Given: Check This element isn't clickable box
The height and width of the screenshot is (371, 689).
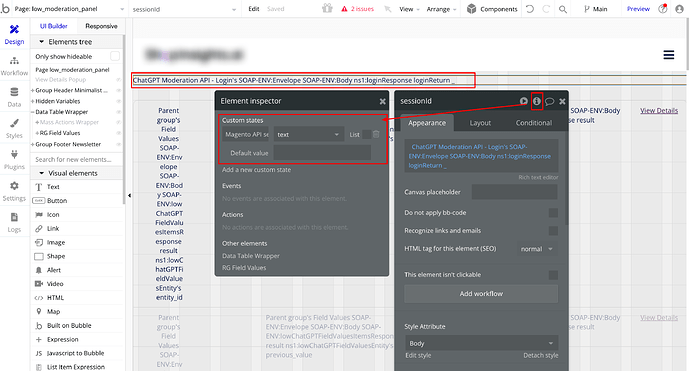Looking at the screenshot, I should [553, 275].
